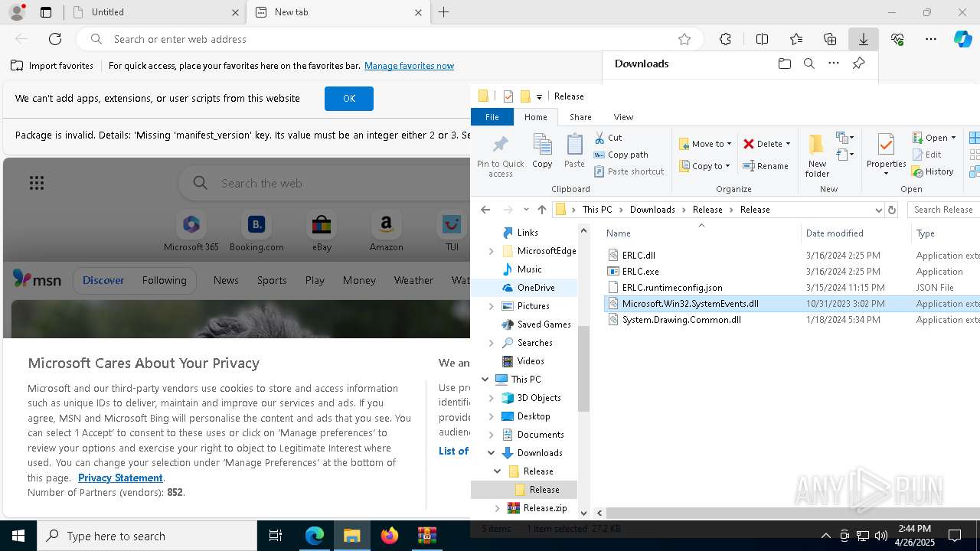
Task: Create a New folder from ribbon
Action: pos(817,156)
